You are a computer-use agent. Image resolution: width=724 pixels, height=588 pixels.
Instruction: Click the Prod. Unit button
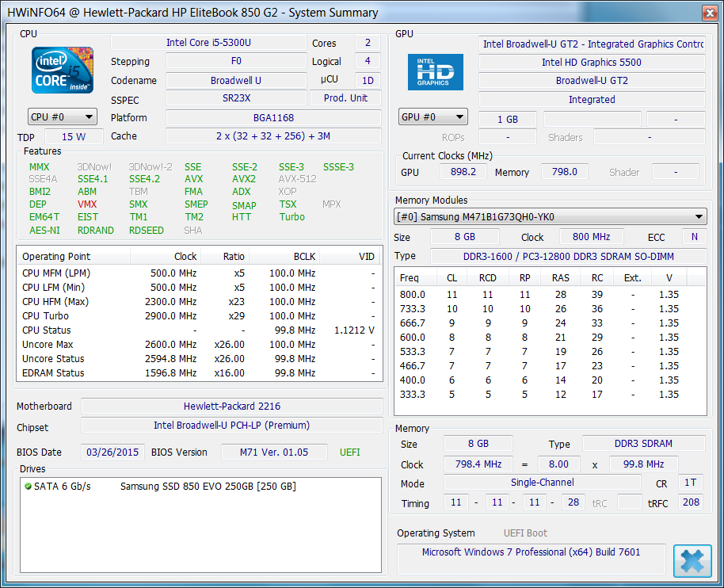click(345, 98)
